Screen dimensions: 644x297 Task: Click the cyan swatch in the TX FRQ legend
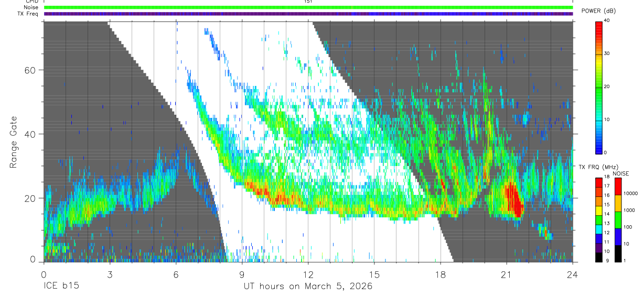(599, 228)
